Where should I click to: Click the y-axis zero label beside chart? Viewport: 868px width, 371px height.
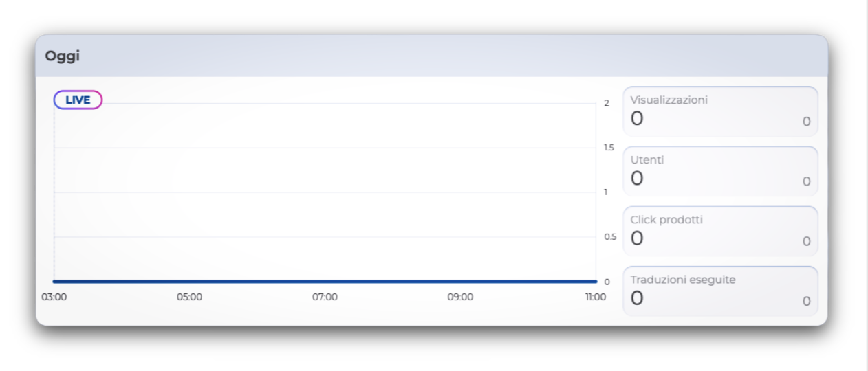coord(607,282)
